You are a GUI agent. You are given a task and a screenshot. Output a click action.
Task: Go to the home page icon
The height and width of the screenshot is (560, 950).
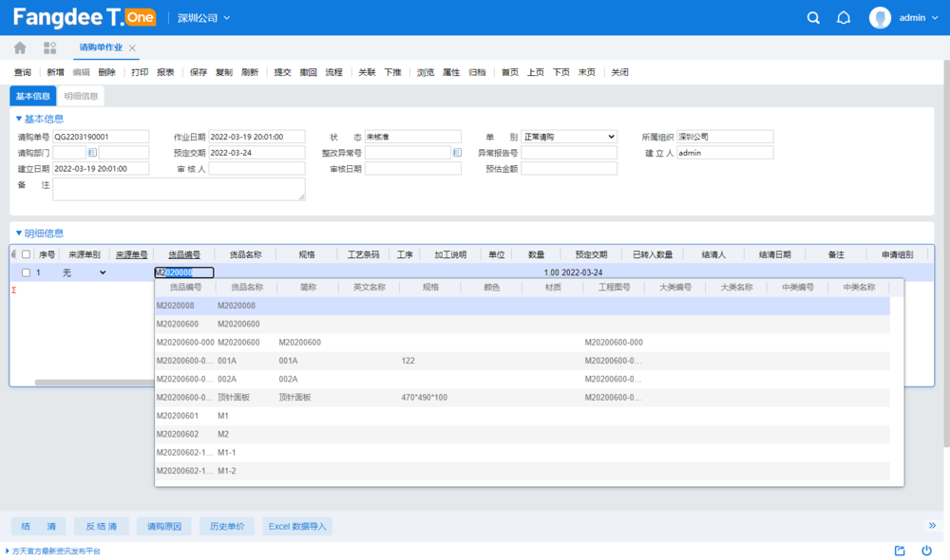tap(20, 47)
